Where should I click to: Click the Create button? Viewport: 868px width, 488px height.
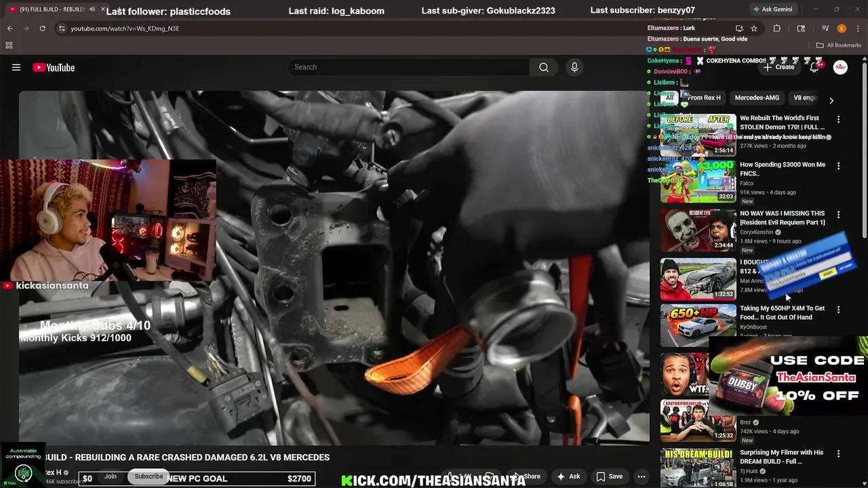(x=778, y=67)
